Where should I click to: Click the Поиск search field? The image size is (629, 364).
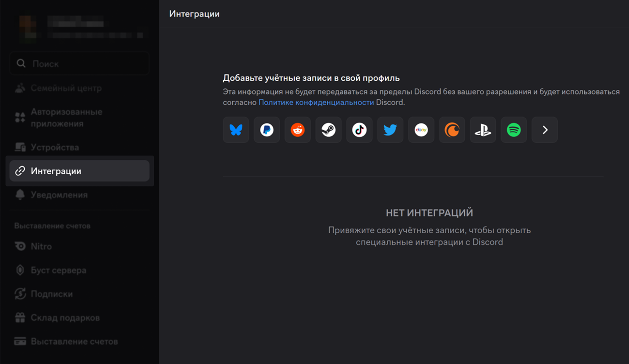click(79, 64)
